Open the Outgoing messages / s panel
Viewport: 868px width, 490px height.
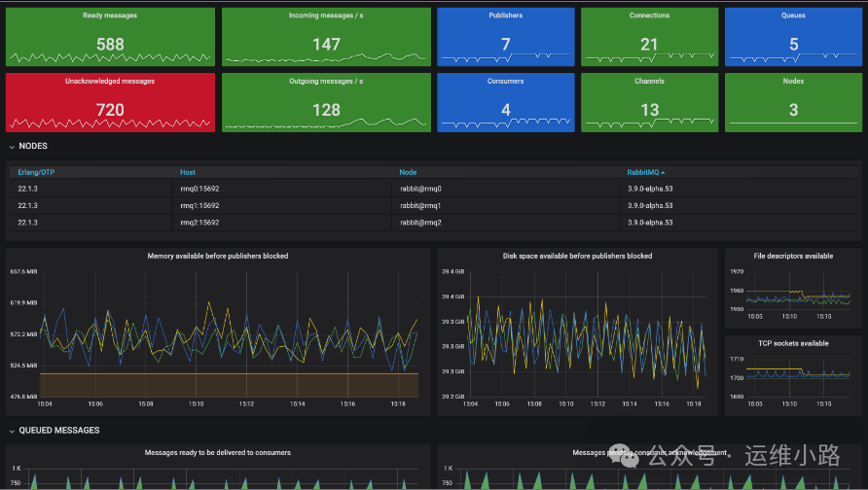[x=326, y=103]
